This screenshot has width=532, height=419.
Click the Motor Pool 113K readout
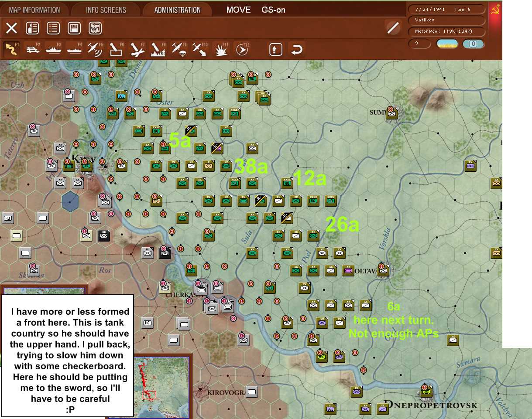pos(446,31)
